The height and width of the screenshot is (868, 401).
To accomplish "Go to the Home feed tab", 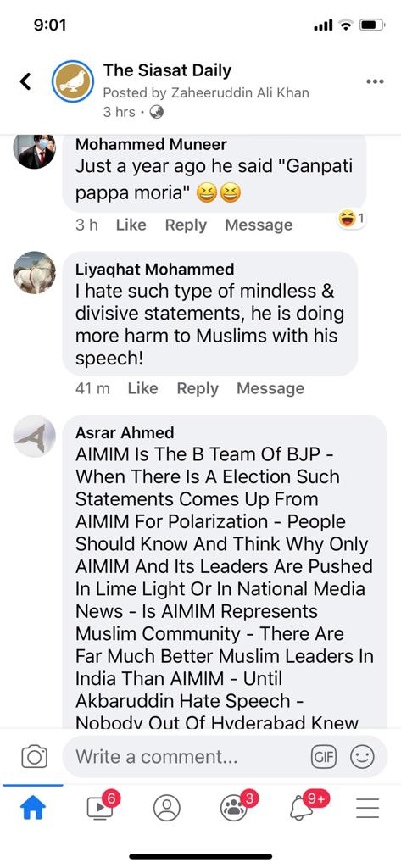I will [x=33, y=809].
